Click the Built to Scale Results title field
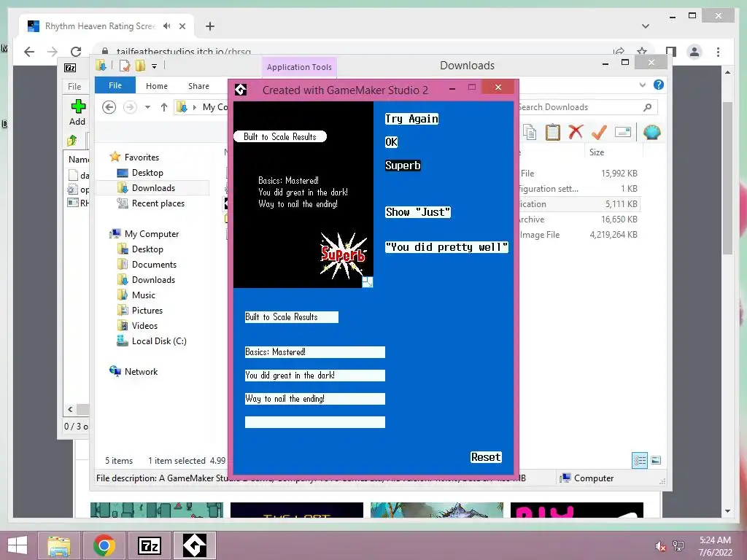 click(292, 317)
